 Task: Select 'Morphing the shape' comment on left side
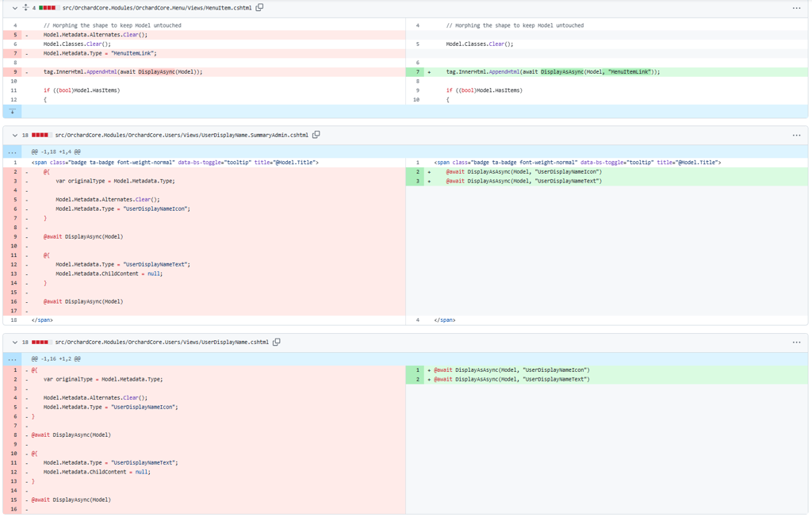coord(113,25)
